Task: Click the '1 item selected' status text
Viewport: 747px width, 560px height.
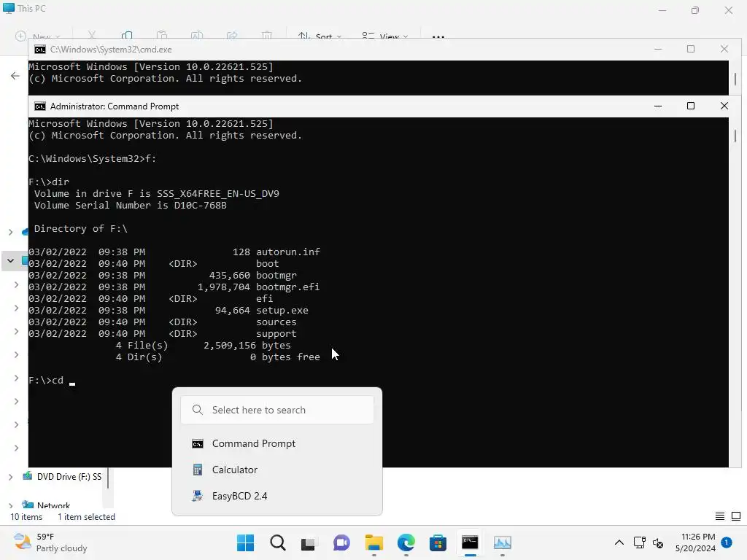Action: (x=86, y=517)
